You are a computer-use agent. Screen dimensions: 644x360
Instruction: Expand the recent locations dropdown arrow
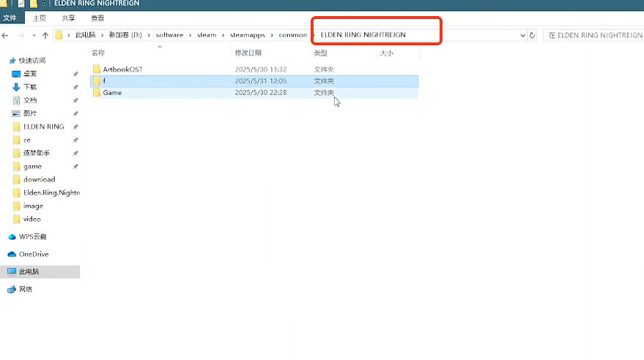34,35
